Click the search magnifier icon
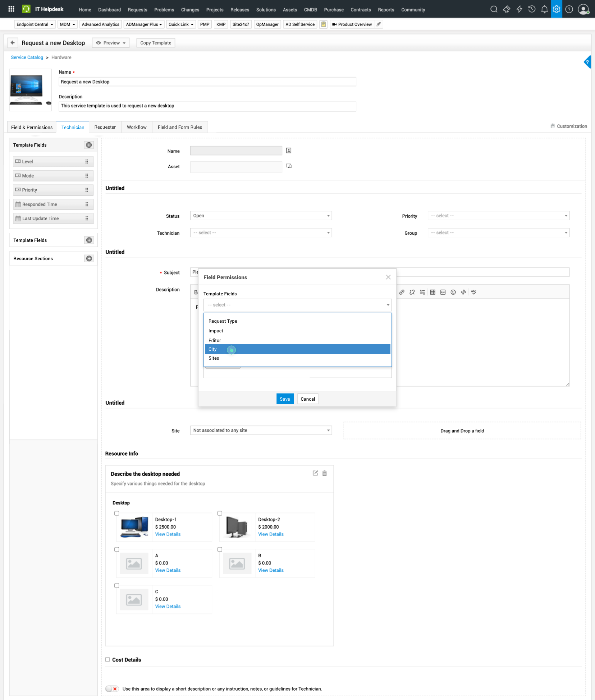Image resolution: width=595 pixels, height=700 pixels. (x=494, y=9)
